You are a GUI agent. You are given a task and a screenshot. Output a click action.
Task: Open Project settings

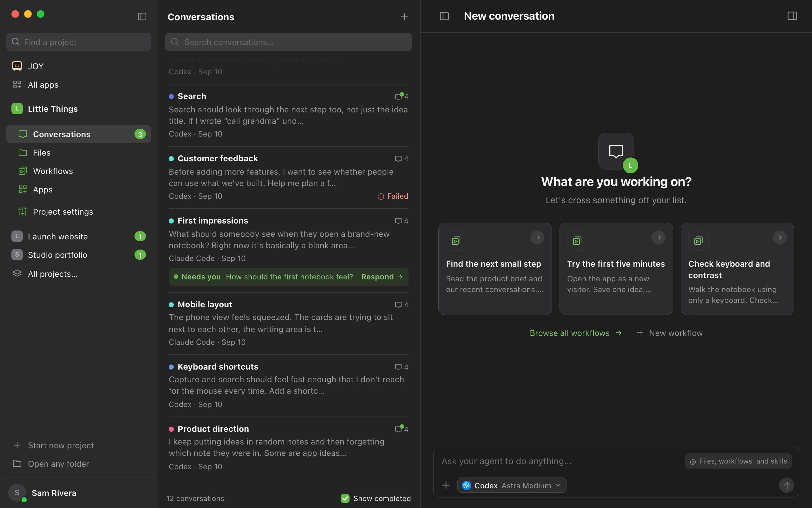click(79, 212)
